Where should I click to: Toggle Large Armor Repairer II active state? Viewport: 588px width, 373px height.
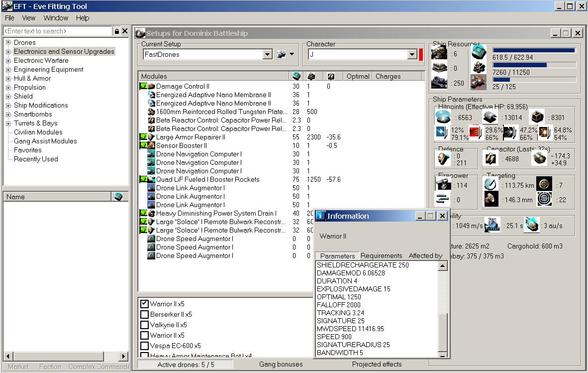point(143,137)
